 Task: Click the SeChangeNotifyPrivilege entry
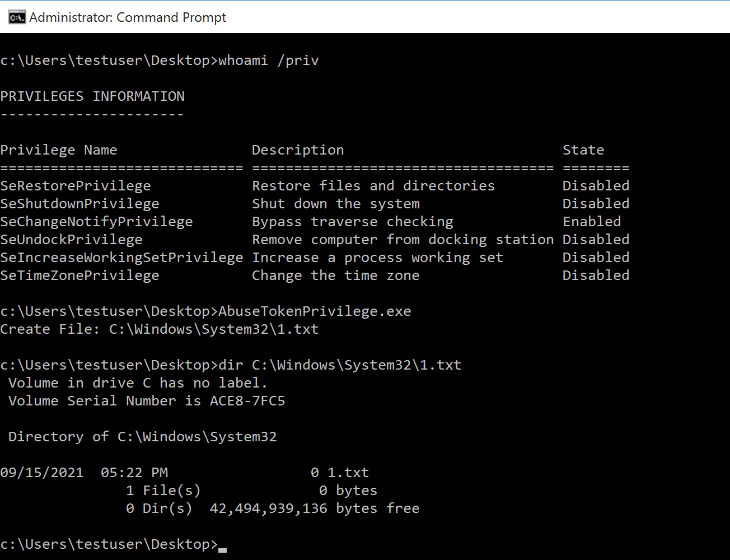[96, 222]
